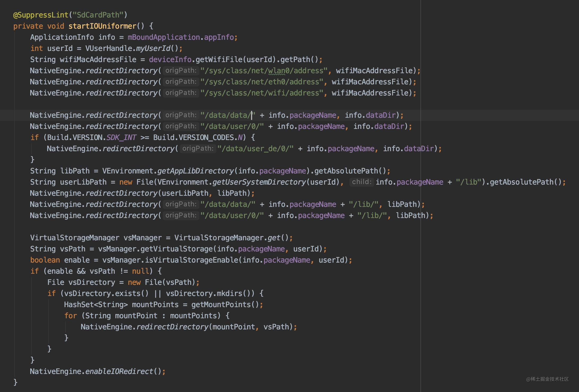The image size is (579, 392).
Task: Click the "/lib" string in userLibPath line
Action: (468, 182)
